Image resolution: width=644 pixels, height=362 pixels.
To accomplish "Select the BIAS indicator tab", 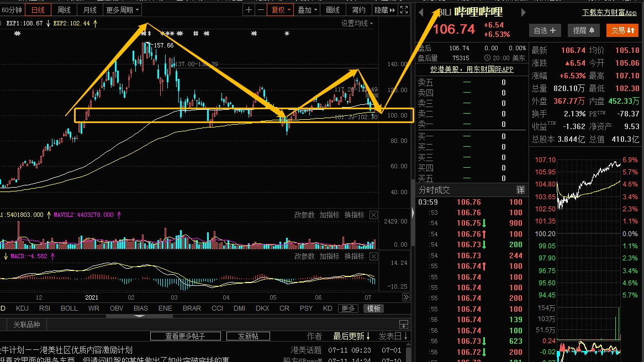I will 141,308.
